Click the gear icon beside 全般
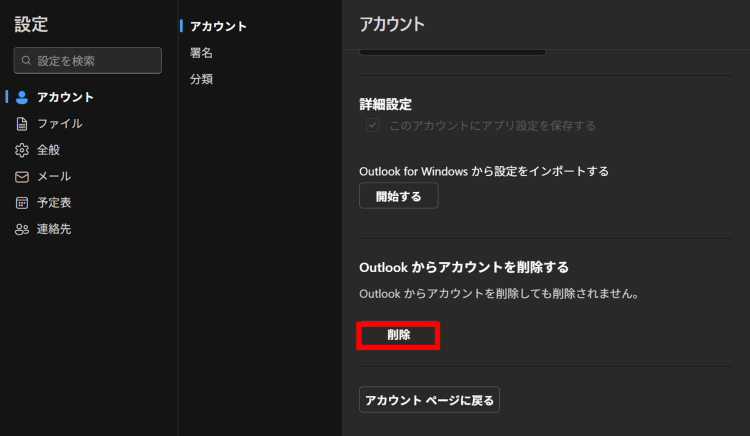This screenshot has width=750, height=436. click(22, 150)
